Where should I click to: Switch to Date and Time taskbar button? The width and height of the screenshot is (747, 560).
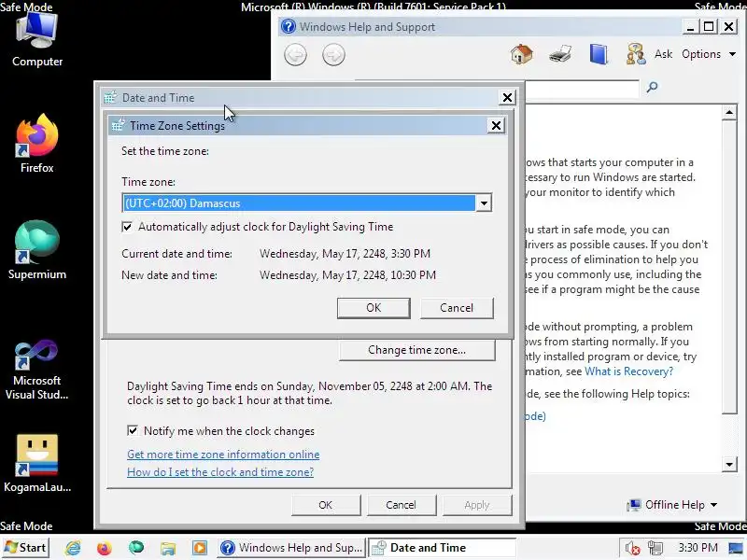443,548
